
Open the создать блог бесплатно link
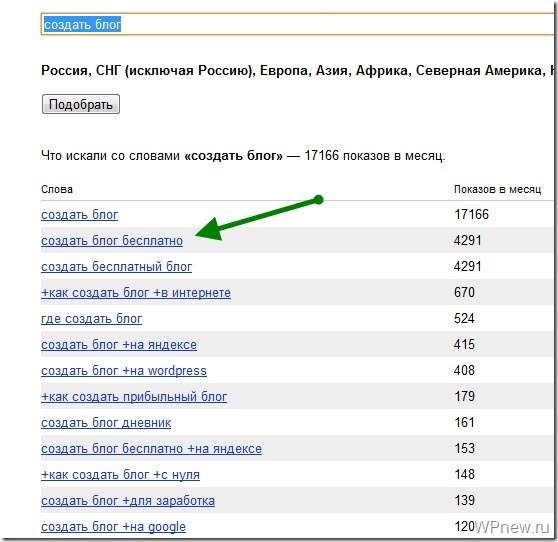[112, 241]
